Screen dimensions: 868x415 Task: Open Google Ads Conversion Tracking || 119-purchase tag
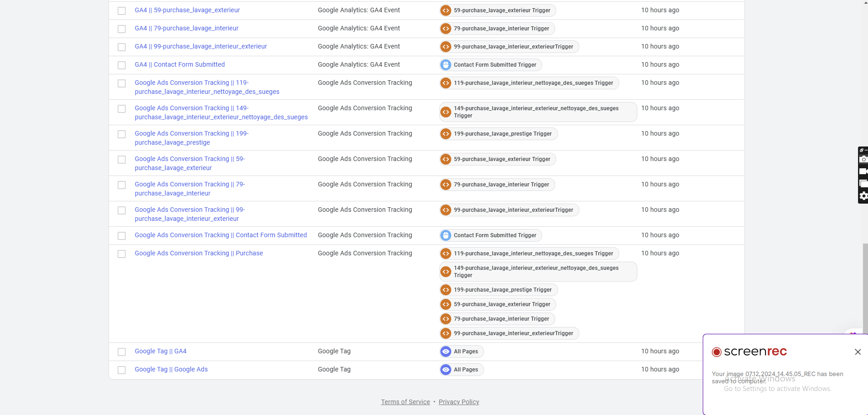(207, 87)
